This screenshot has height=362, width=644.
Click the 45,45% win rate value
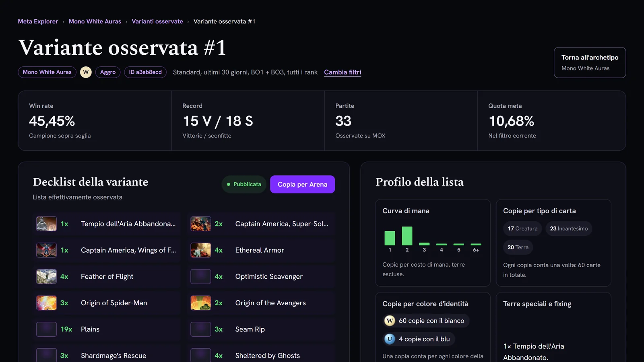point(52,121)
